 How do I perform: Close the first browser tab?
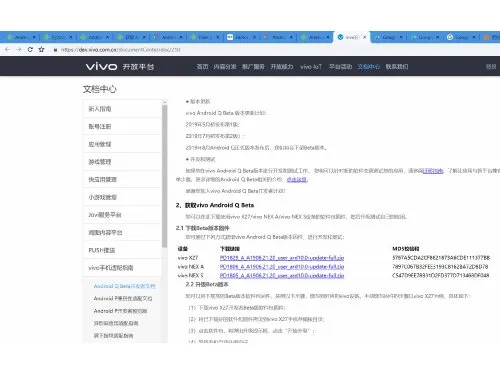tap(34, 37)
